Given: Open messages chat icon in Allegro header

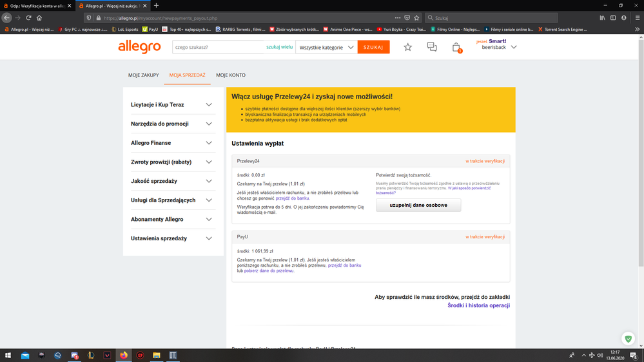Looking at the screenshot, I should click(x=432, y=47).
